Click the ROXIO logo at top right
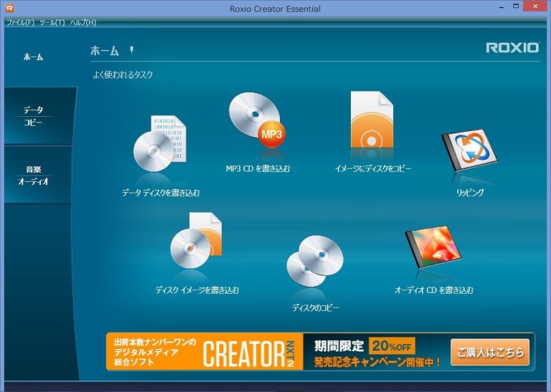This screenshot has height=392, width=551. coord(512,48)
